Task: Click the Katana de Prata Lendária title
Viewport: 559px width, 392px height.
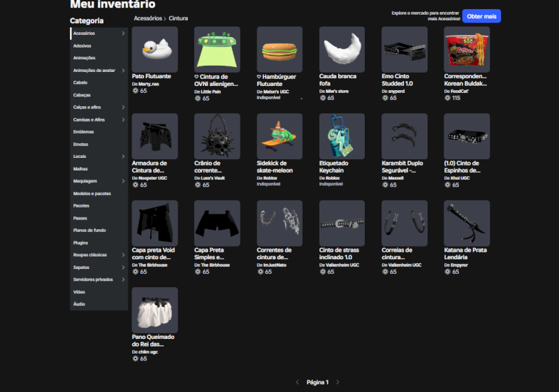Action: (465, 254)
